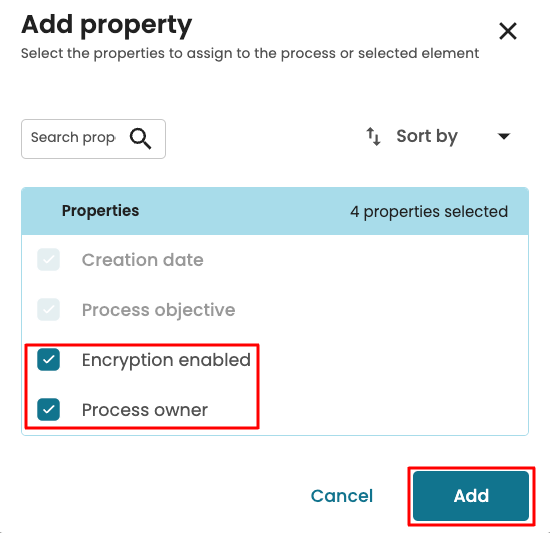Click the dialog subtitle description text
This screenshot has width=550, height=533.
point(250,54)
